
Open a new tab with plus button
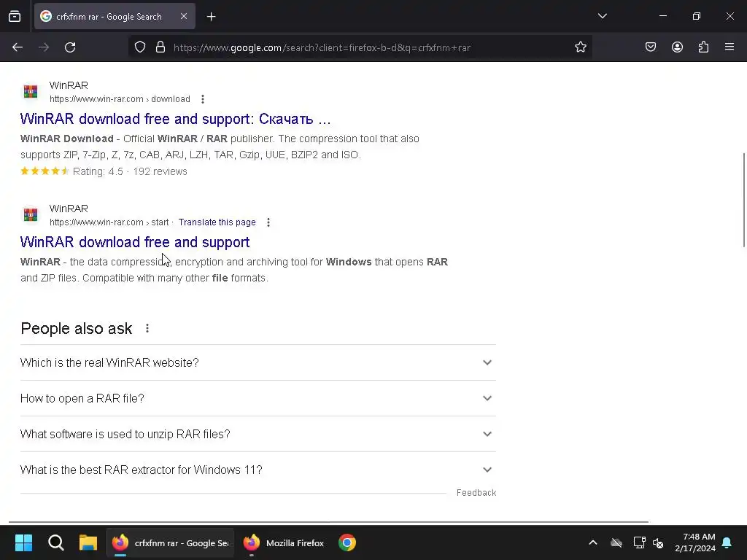click(x=212, y=17)
